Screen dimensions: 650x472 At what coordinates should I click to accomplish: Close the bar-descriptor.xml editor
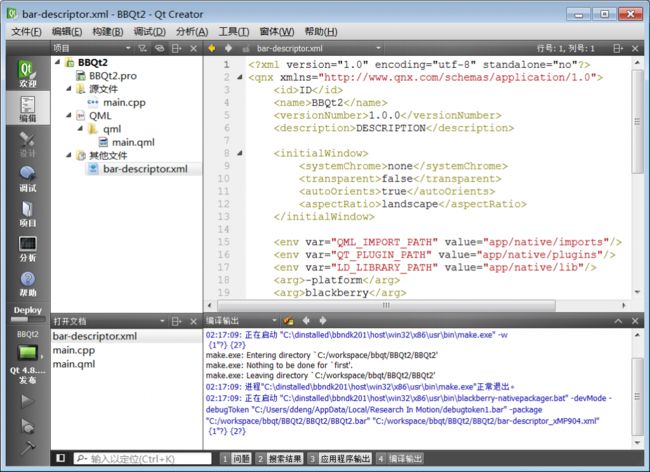point(635,48)
